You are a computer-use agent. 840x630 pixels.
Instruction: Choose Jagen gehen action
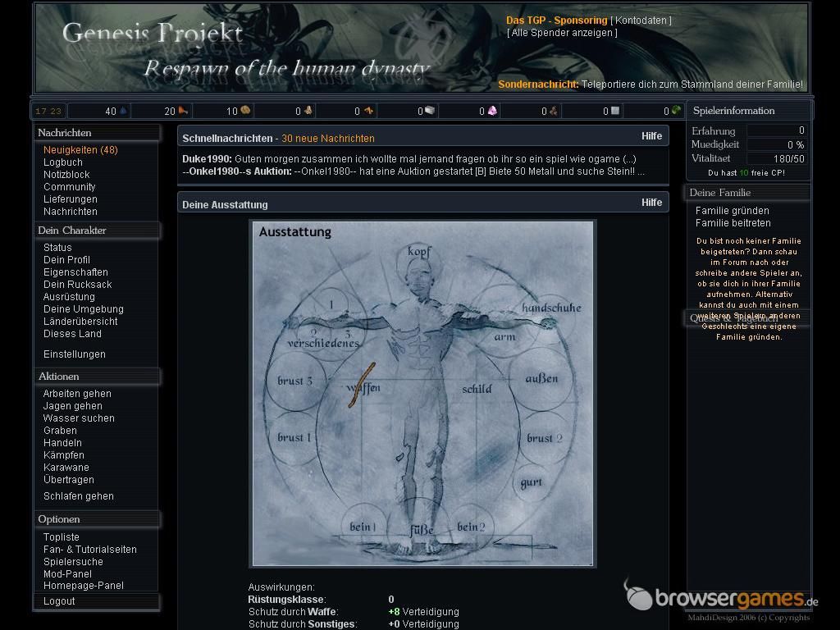tap(73, 406)
